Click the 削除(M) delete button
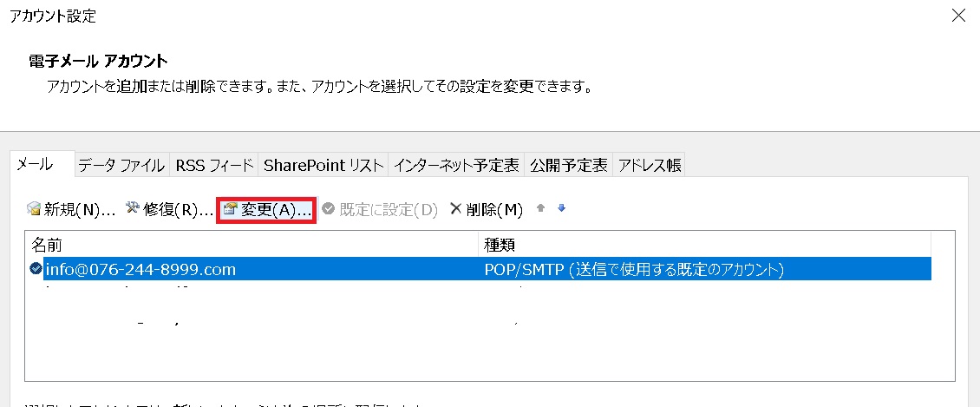Screen dimensions: 980x407 coord(487,209)
